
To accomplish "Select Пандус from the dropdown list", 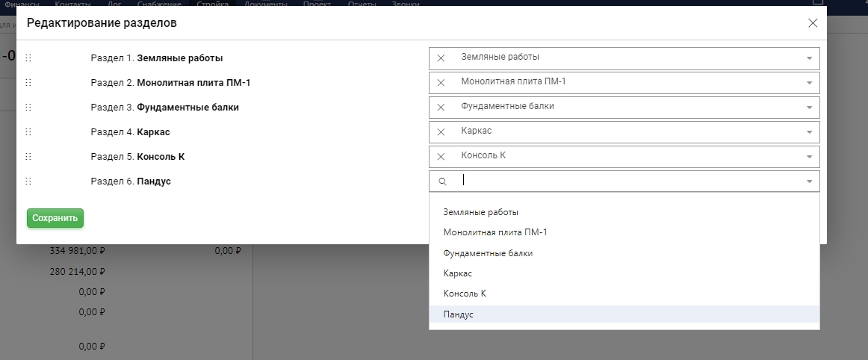I will pos(458,315).
